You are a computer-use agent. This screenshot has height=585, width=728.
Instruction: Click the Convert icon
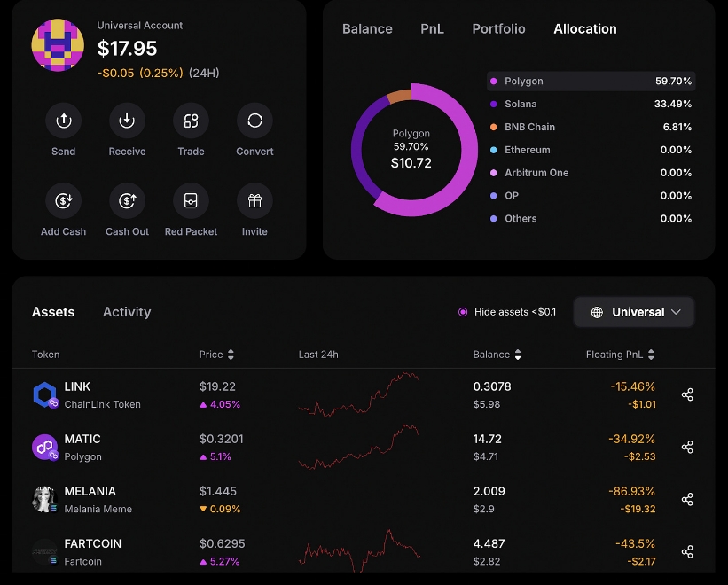(x=254, y=121)
